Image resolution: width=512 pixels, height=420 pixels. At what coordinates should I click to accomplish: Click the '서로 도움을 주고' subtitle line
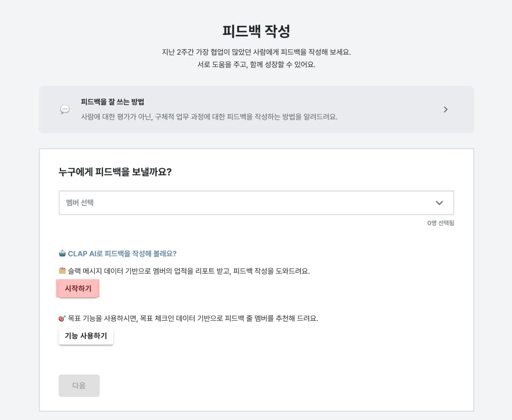point(256,64)
